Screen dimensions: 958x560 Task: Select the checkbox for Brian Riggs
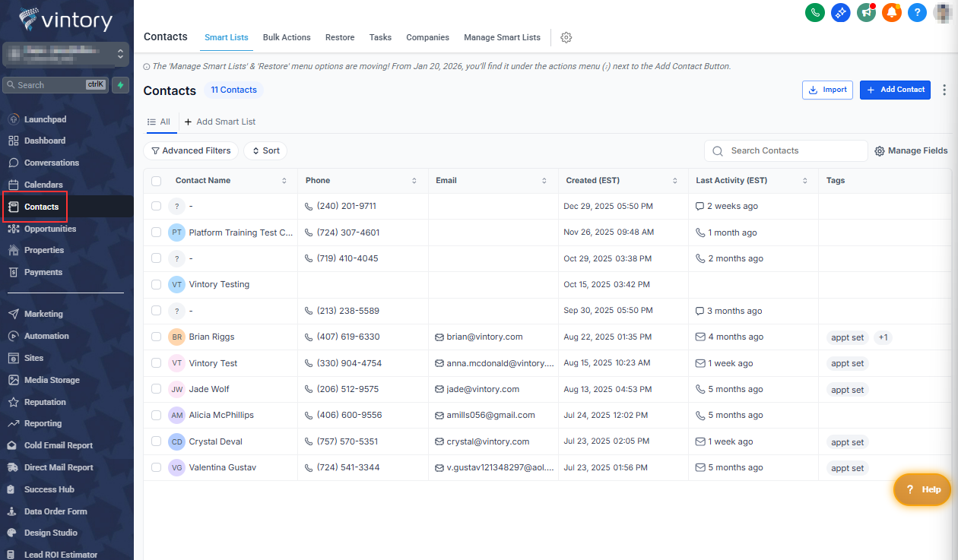tap(157, 337)
